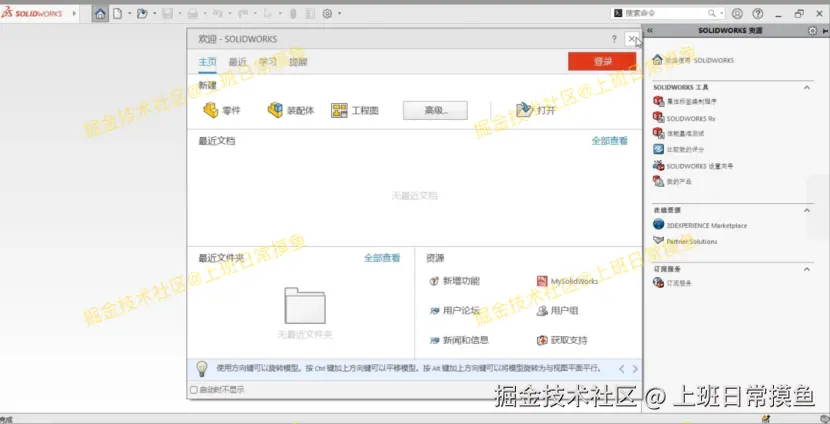This screenshot has height=424, width=830.
Task: Open Partner Solutions
Action: click(x=685, y=241)
